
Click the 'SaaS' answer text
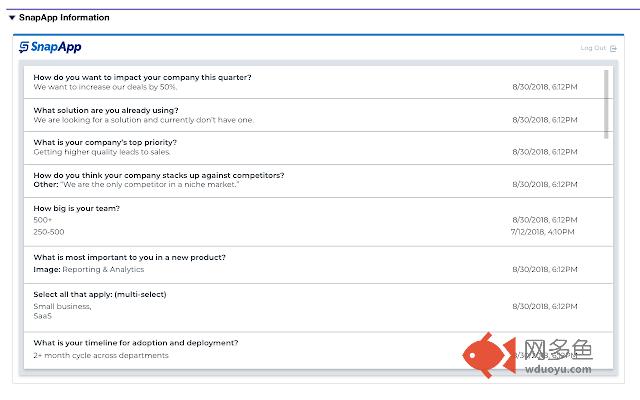pos(42,316)
